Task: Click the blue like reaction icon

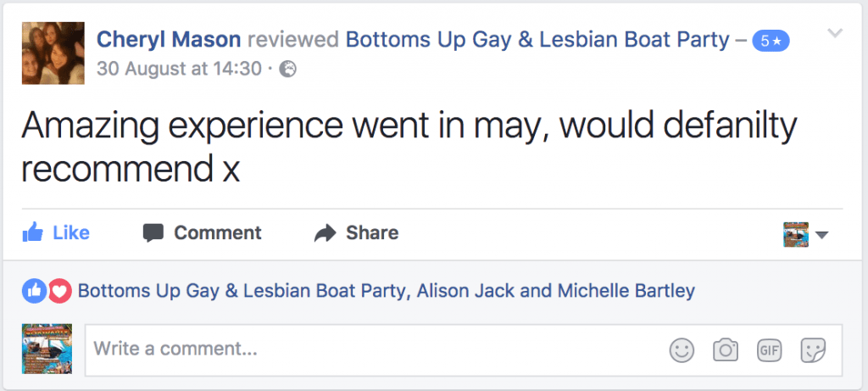Action: tap(35, 291)
